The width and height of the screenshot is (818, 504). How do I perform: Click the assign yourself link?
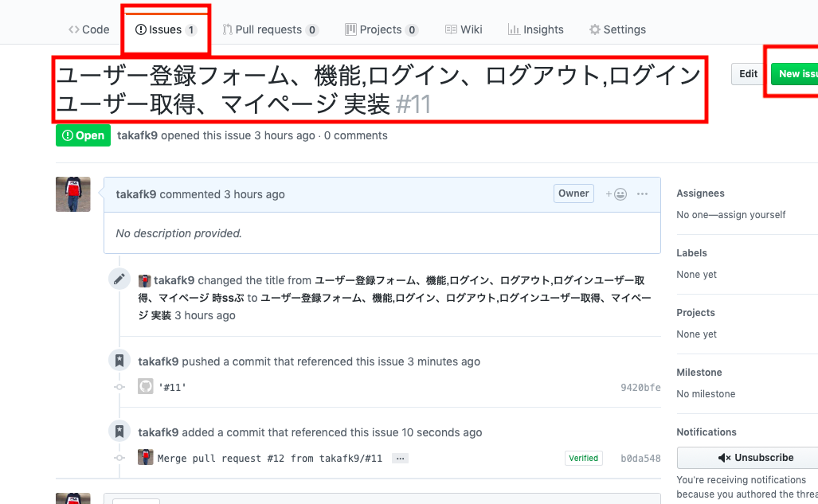pos(753,214)
